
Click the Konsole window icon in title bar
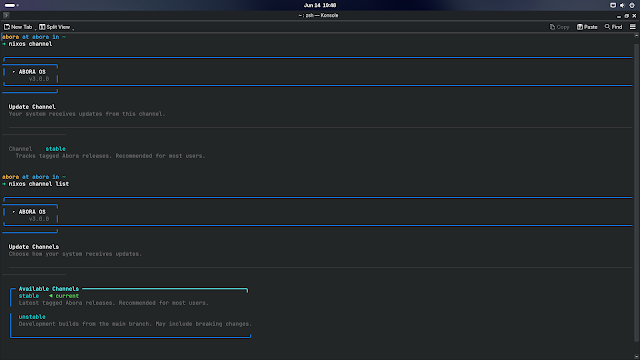point(6,16)
